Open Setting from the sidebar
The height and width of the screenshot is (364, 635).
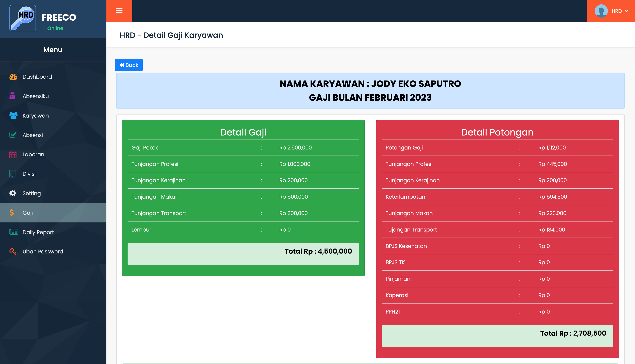click(53, 193)
